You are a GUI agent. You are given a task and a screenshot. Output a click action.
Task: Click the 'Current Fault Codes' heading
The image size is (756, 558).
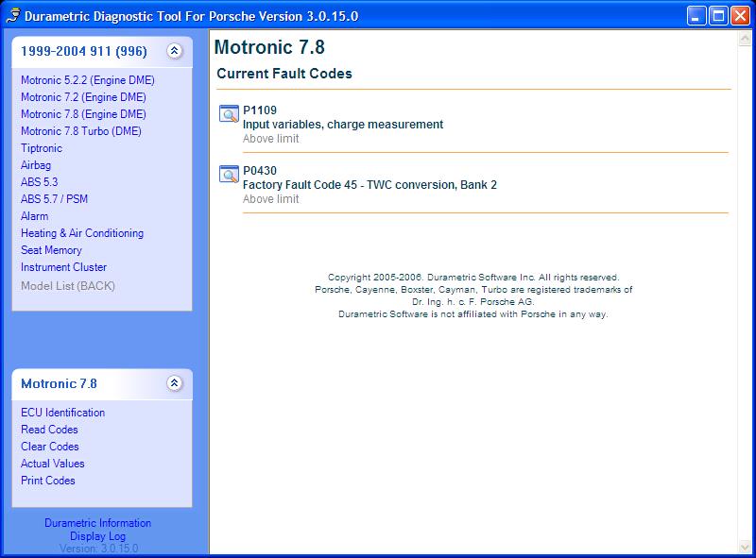pyautogui.click(x=284, y=74)
